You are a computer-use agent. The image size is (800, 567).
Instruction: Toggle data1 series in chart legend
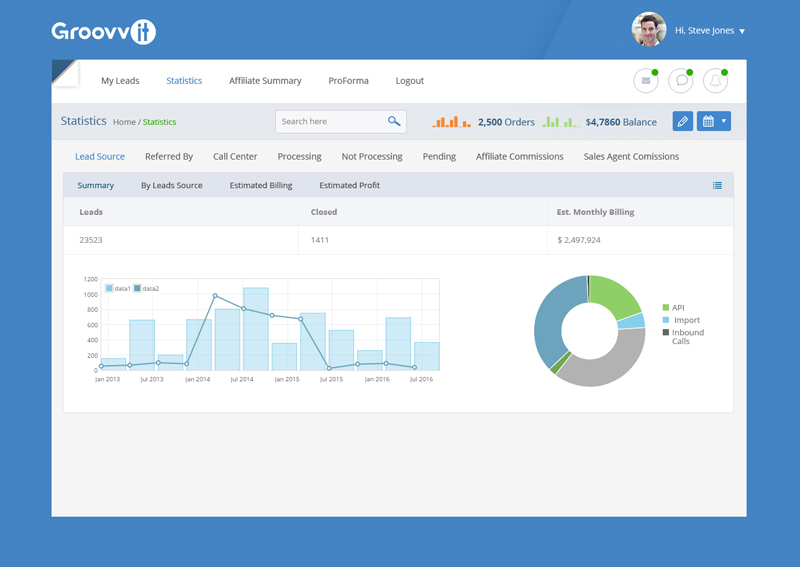click(118, 288)
